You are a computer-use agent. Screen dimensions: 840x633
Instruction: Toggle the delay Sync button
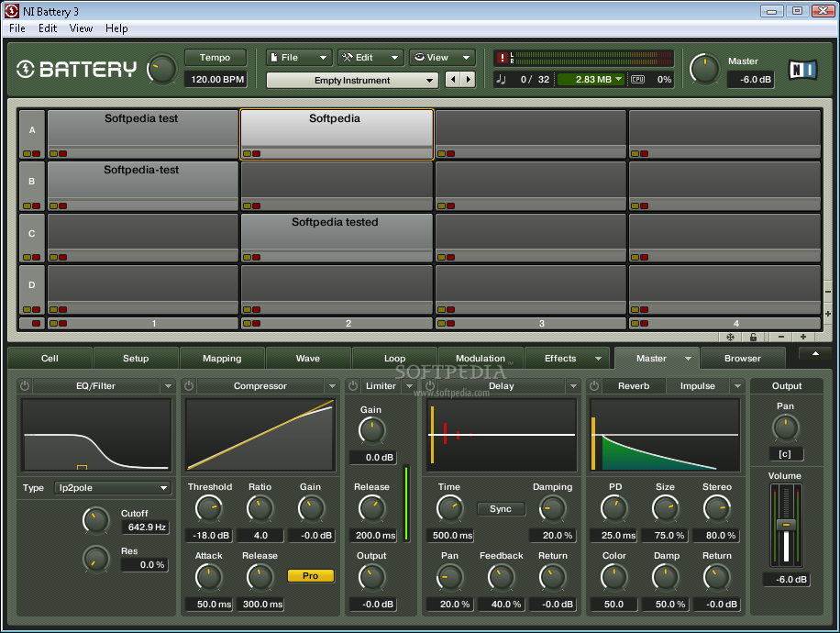point(501,508)
